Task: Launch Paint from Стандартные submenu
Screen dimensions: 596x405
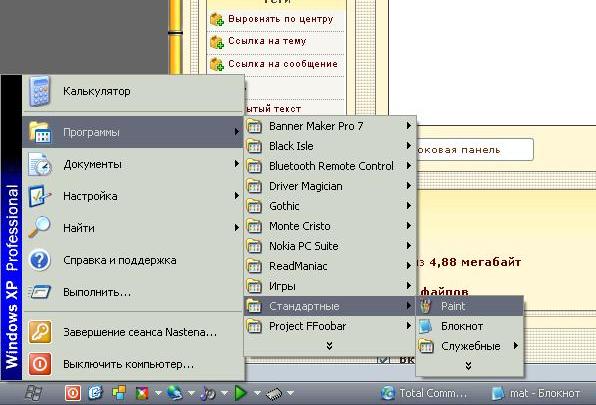Action: [470, 306]
